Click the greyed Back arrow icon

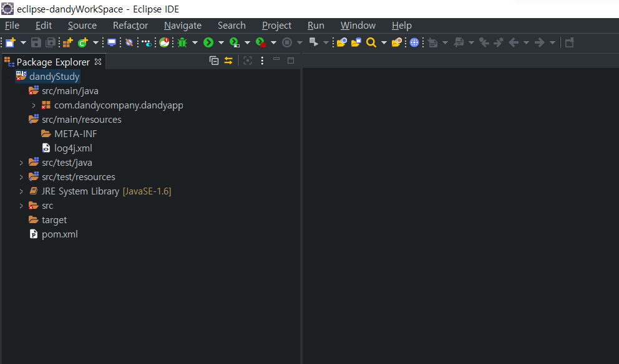tap(514, 42)
